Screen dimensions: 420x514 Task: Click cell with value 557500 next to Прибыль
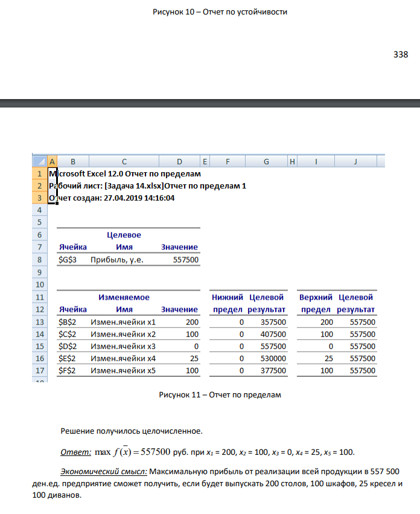click(x=186, y=260)
